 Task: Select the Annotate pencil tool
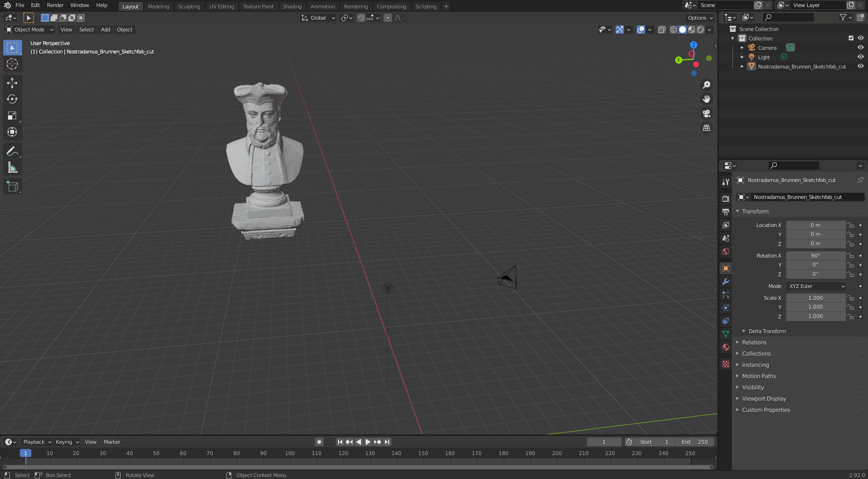[12, 151]
